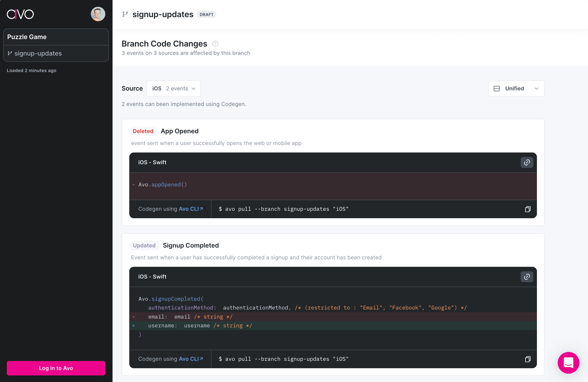
Task: Open the Intercom chat bubble
Action: pos(568,363)
